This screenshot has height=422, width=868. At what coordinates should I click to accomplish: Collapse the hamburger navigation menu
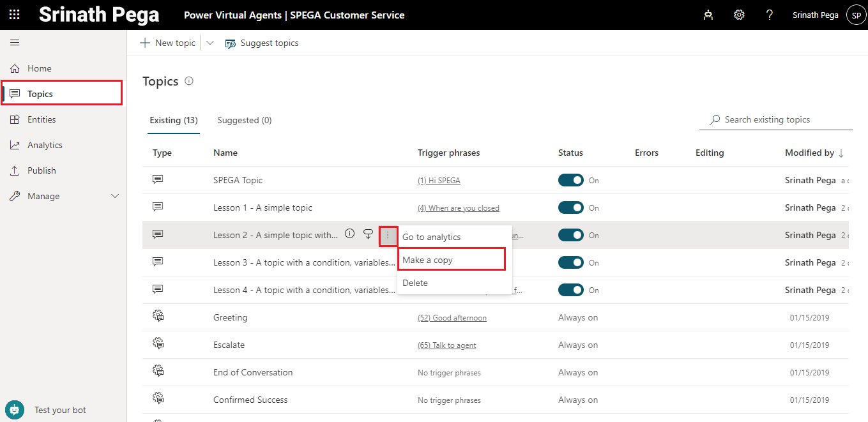click(x=15, y=43)
